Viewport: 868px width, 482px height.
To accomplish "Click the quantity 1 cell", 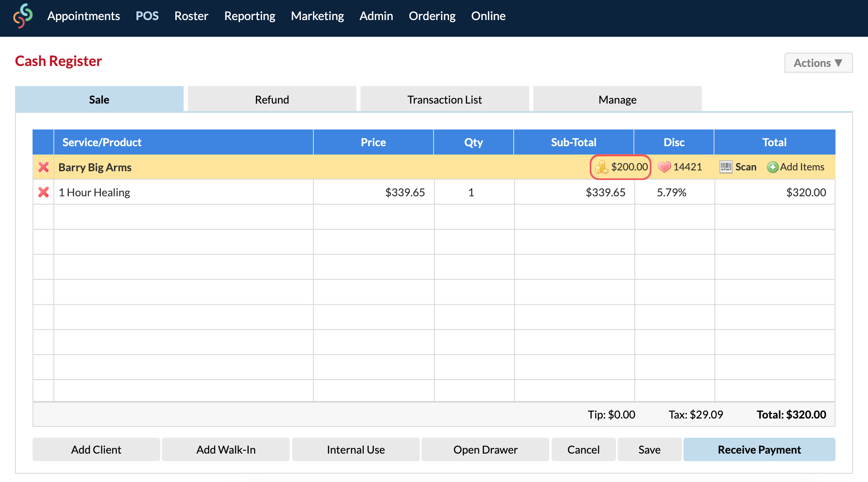I will (474, 192).
